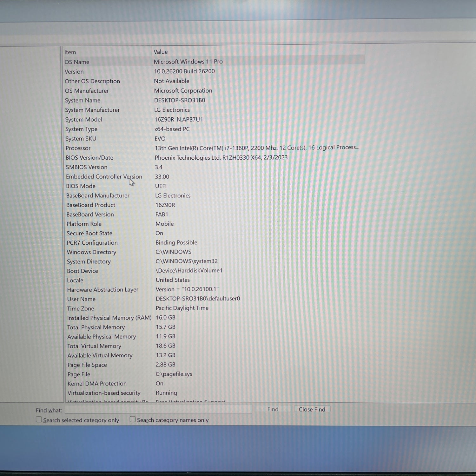Select the 'C:\pagefile.sys' value
The height and width of the screenshot is (476, 476).
(x=174, y=374)
